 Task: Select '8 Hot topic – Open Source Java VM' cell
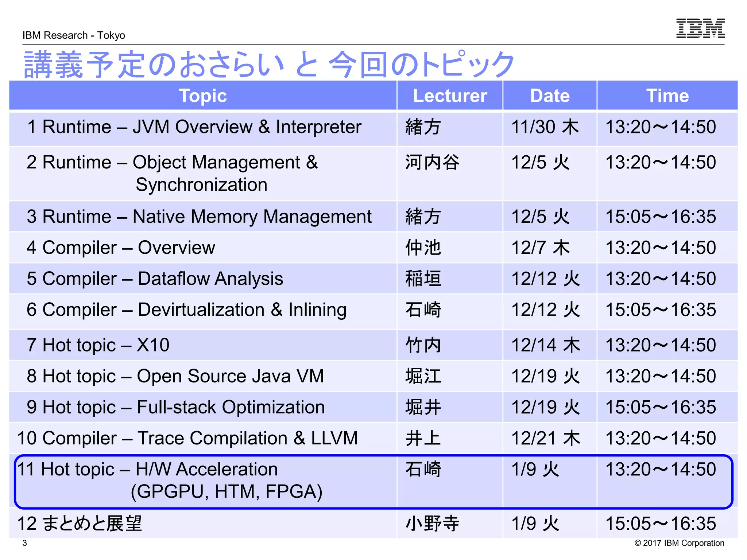click(203, 376)
